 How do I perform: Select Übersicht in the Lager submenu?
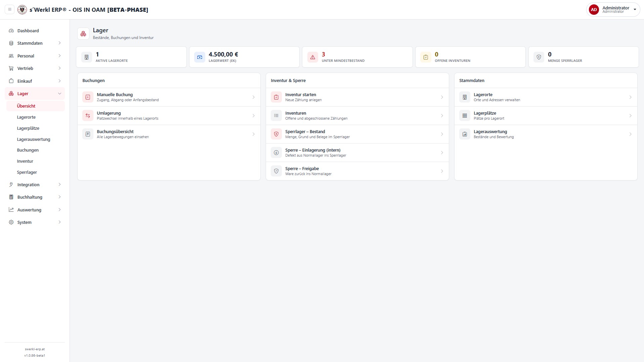point(35,106)
